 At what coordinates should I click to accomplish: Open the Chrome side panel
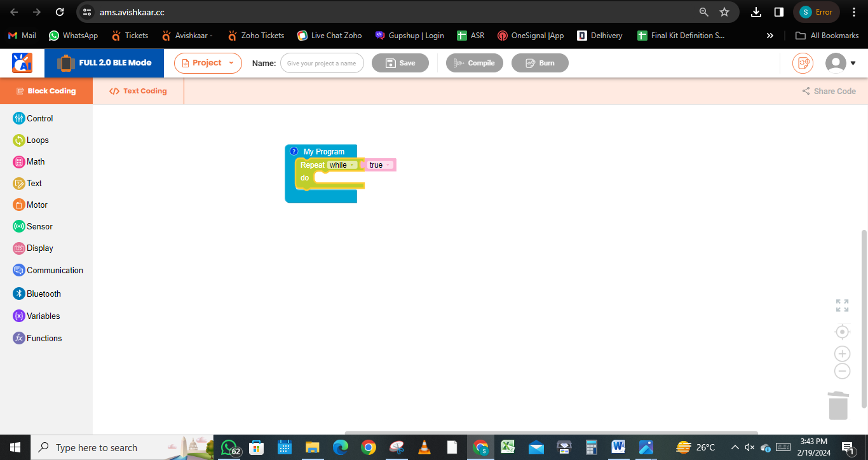pos(778,12)
